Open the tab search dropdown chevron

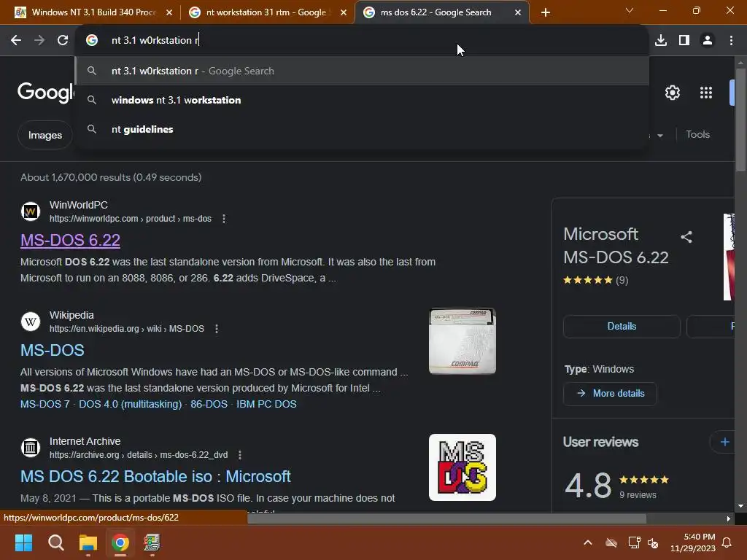630,10
